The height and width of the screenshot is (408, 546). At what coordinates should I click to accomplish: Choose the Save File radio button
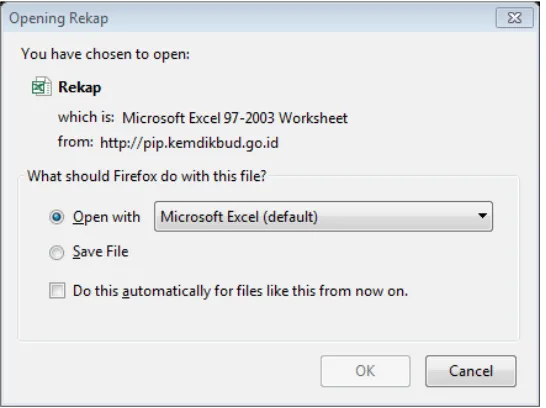(x=56, y=252)
